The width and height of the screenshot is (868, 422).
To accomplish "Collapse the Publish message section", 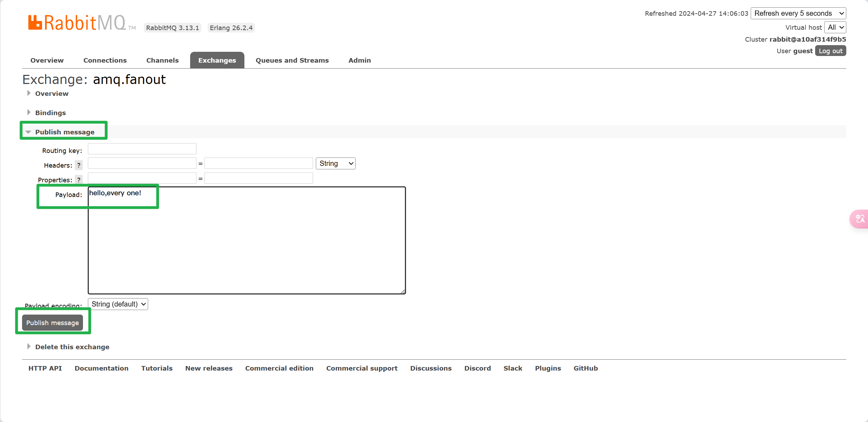I will pos(64,132).
